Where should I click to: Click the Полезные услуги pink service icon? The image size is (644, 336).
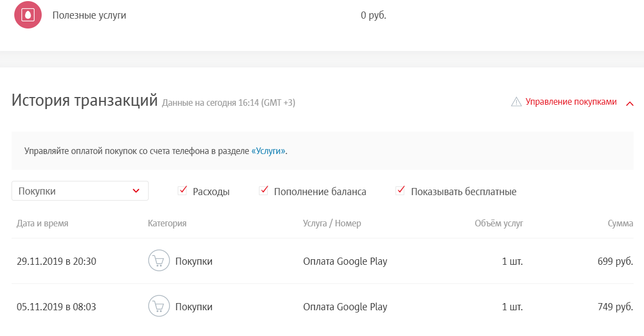tap(28, 15)
